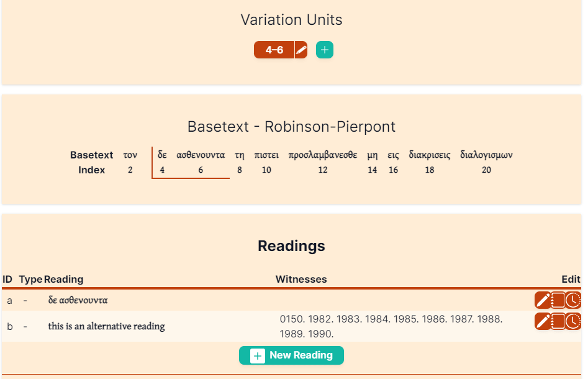
Task: Click index number 10 under πιστει
Action: pos(266,170)
